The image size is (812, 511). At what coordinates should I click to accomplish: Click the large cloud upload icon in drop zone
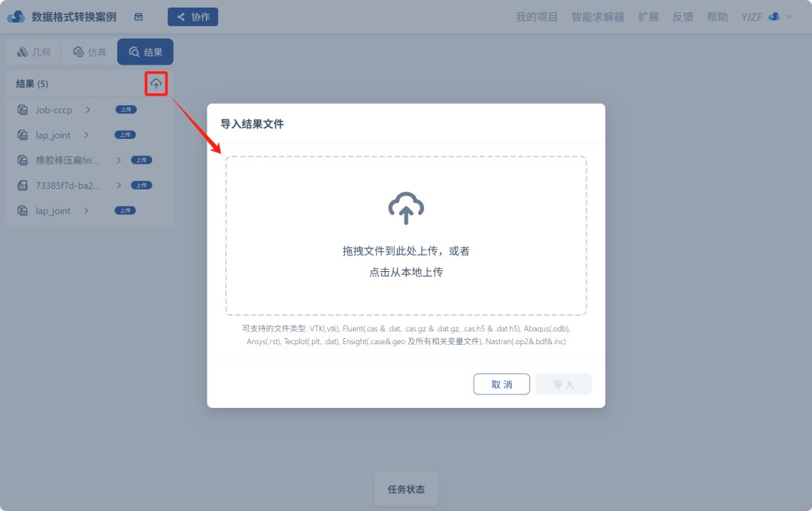[x=406, y=208]
